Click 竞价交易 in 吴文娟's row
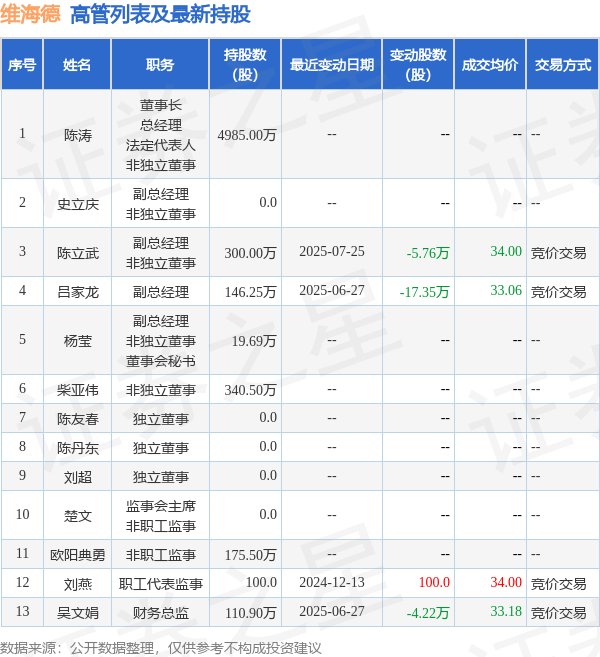The width and height of the screenshot is (600, 657). [559, 613]
